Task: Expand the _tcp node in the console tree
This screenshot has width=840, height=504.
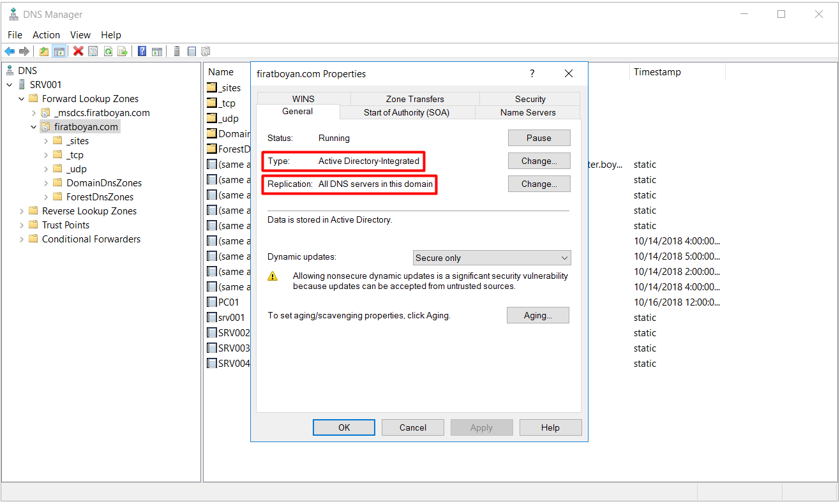Action: 46,155
